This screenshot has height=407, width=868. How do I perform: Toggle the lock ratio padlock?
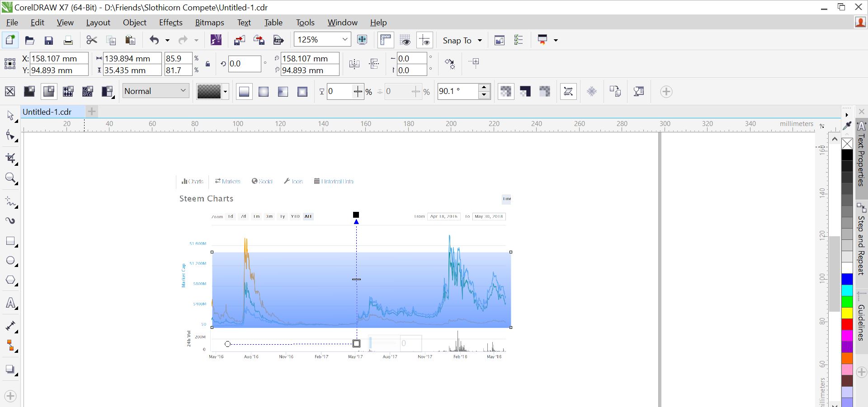208,64
